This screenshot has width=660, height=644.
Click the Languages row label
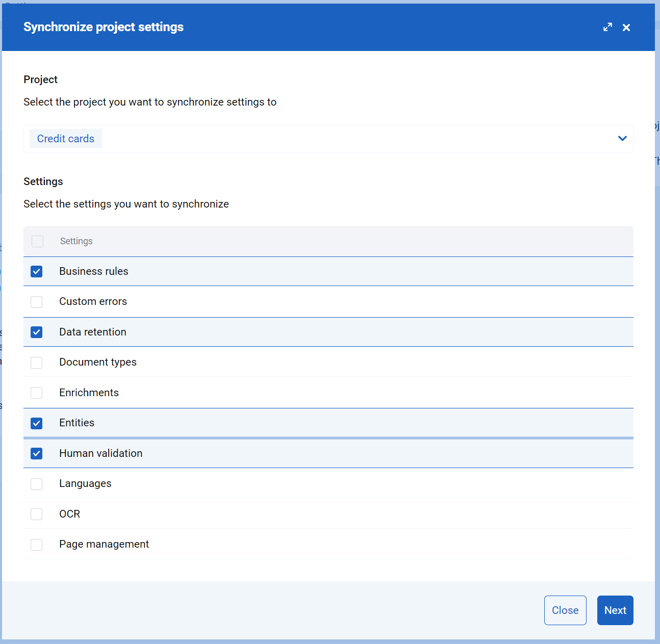(85, 483)
